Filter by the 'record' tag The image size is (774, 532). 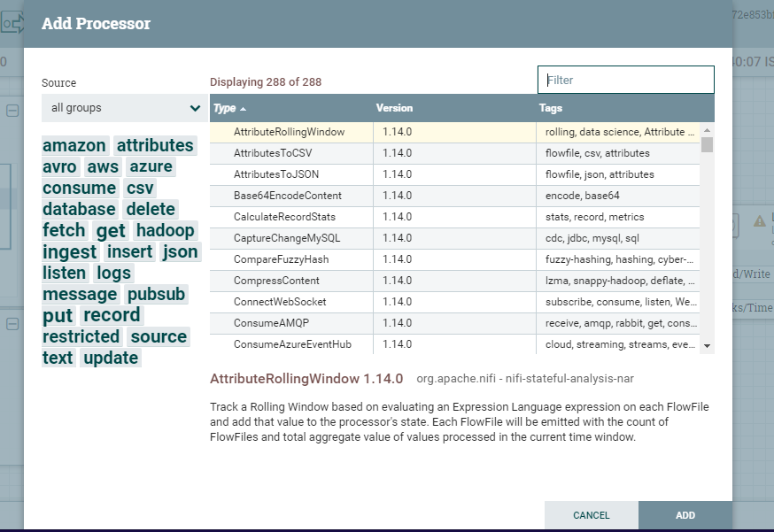click(x=112, y=315)
